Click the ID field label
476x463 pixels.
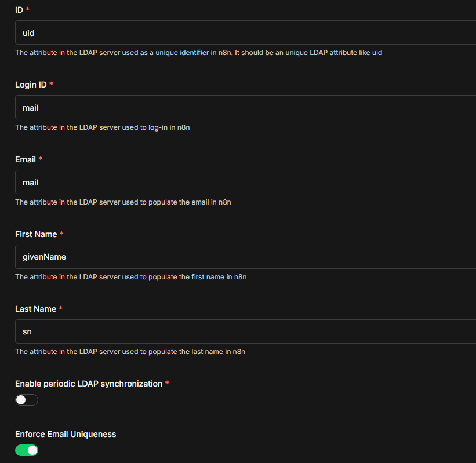pyautogui.click(x=19, y=10)
